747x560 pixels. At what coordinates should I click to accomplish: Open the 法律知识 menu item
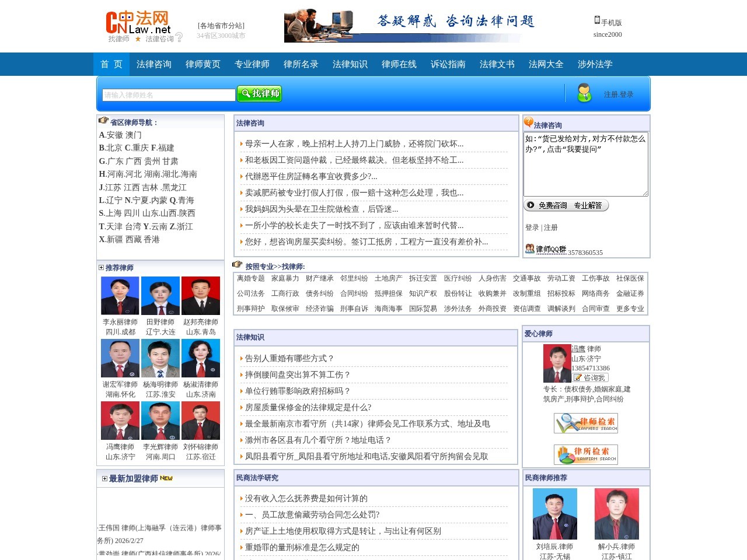(x=350, y=64)
